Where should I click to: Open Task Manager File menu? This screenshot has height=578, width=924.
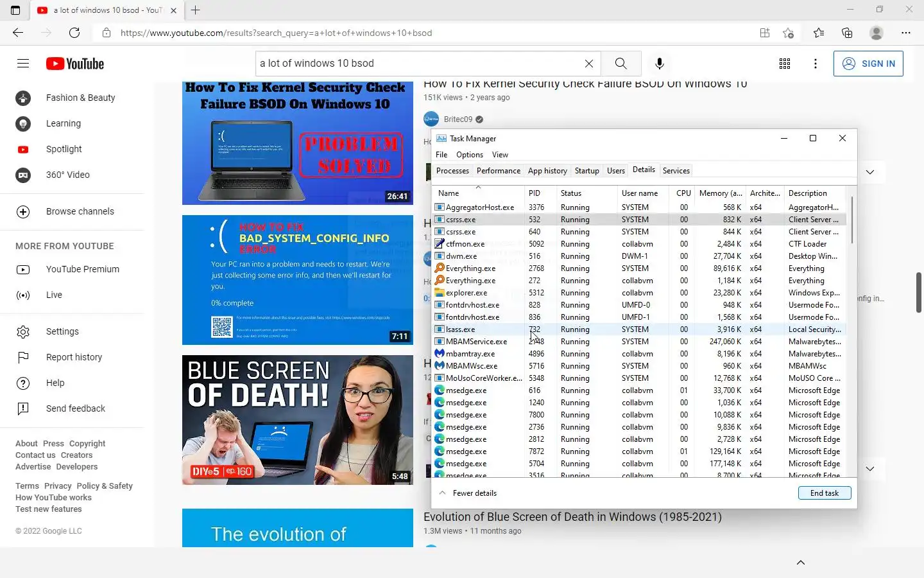(441, 155)
